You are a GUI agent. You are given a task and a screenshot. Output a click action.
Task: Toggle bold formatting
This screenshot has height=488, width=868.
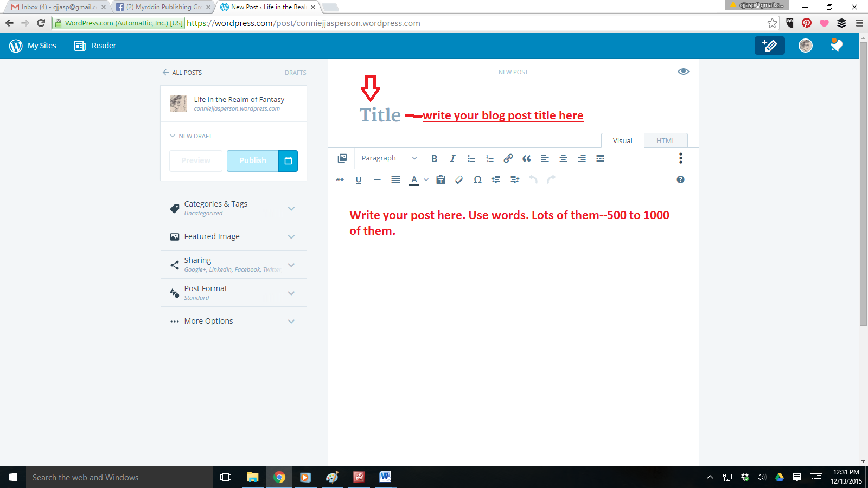(434, 158)
